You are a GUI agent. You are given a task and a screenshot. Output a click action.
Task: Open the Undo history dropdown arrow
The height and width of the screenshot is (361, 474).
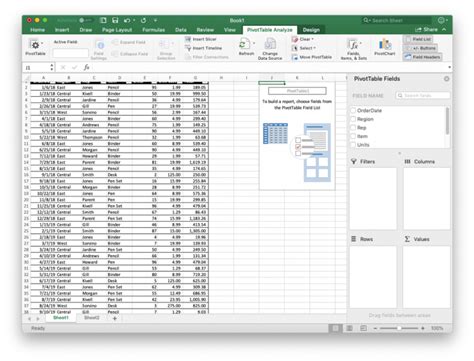134,20
